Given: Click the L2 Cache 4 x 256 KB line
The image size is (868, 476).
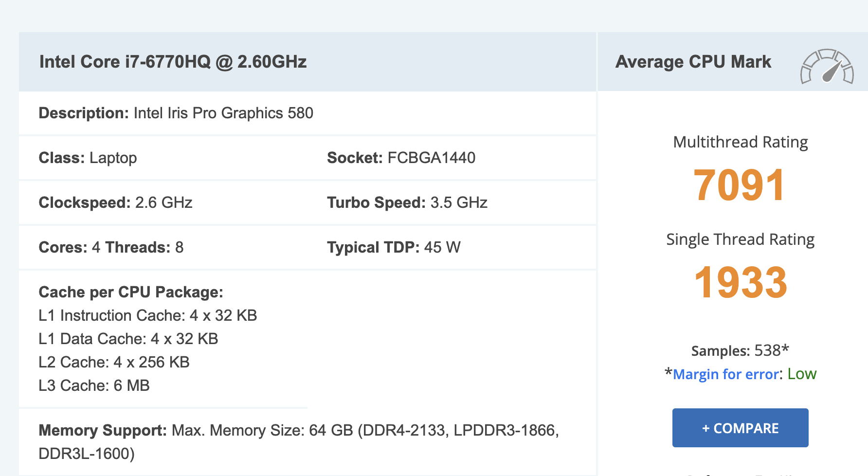Looking at the screenshot, I should coord(114,362).
